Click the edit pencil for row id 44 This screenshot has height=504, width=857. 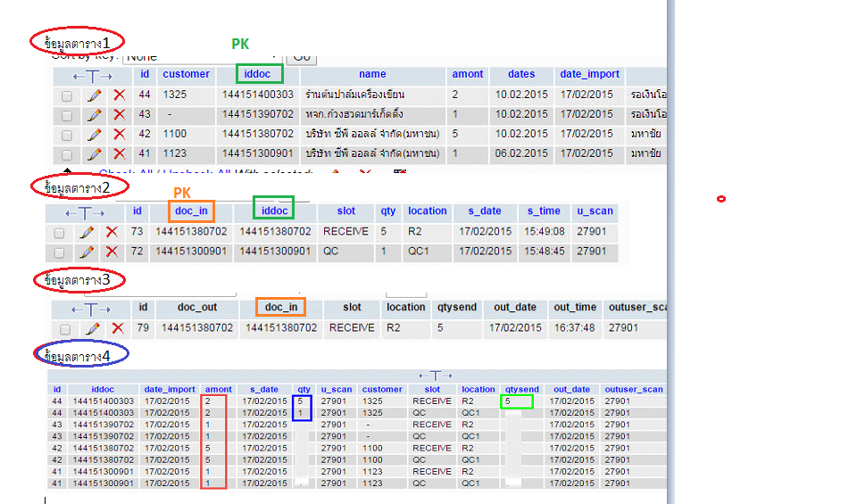pyautogui.click(x=94, y=95)
